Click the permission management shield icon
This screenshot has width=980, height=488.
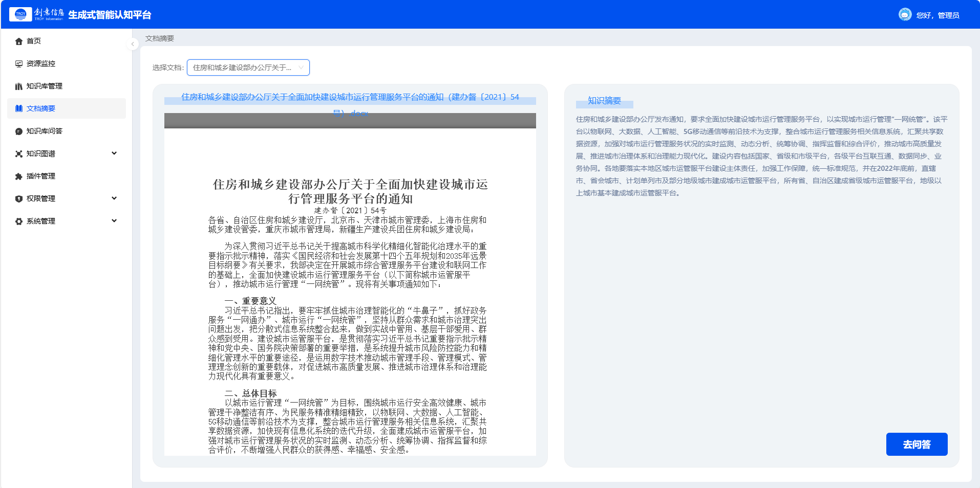19,199
